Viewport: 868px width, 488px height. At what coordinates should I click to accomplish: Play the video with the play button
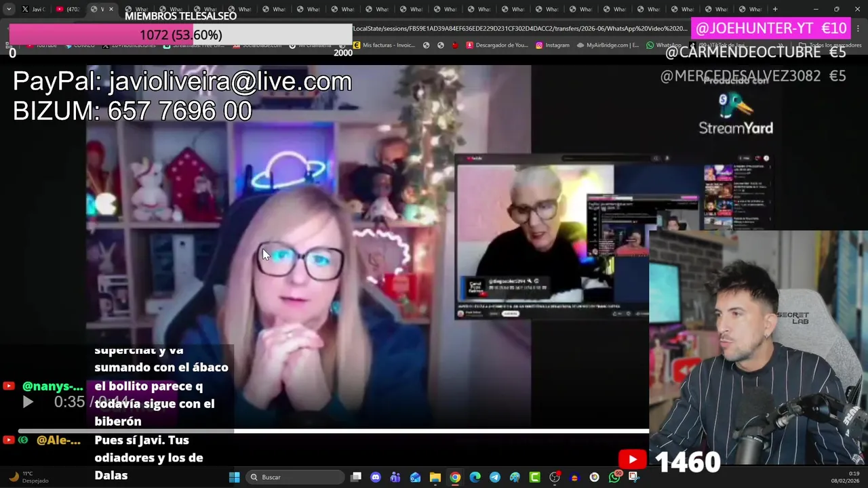(x=28, y=402)
